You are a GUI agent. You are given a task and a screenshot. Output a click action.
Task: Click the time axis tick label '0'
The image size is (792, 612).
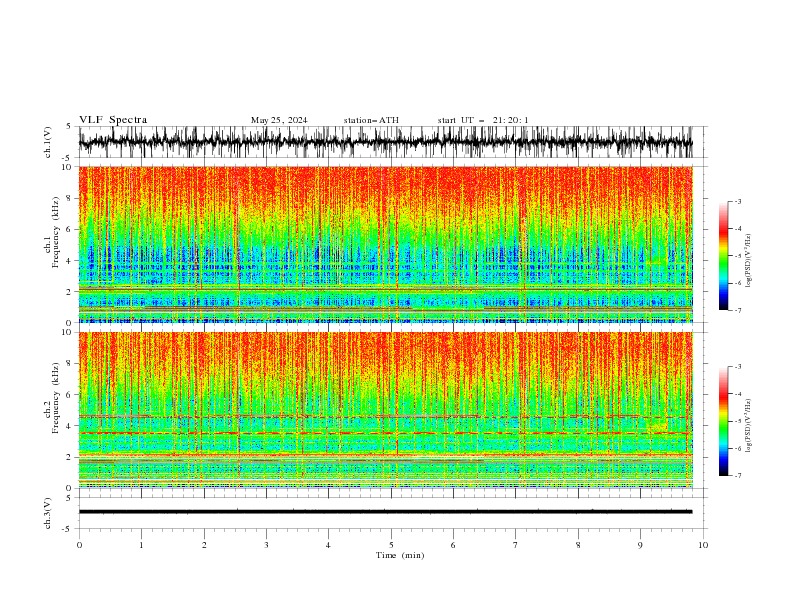pyautogui.click(x=79, y=545)
